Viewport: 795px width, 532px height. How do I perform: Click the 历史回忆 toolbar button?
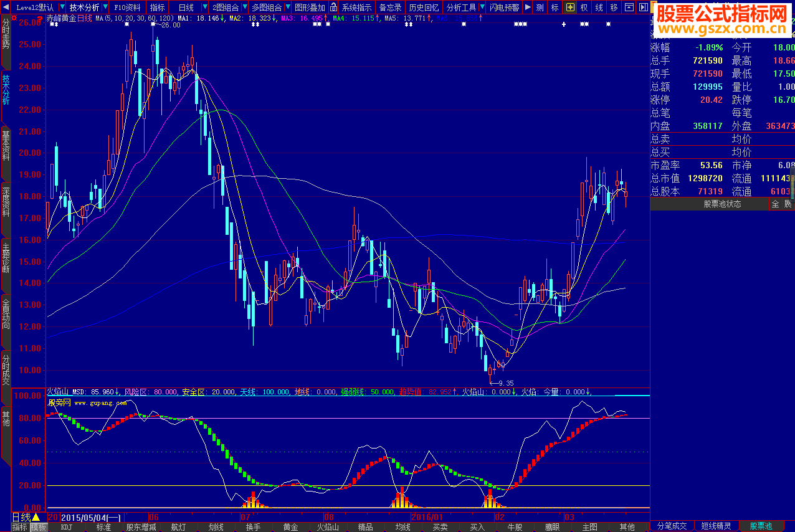[x=424, y=7]
